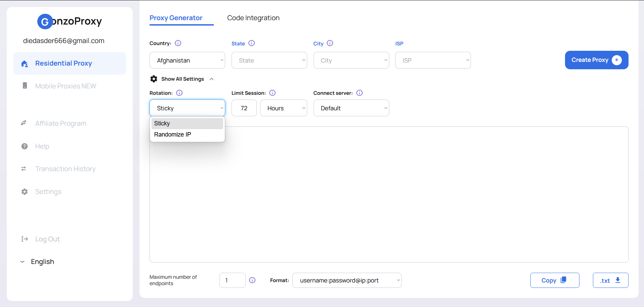The height and width of the screenshot is (307, 644).
Task: Download the proxy list as .txt
Action: pos(610,280)
